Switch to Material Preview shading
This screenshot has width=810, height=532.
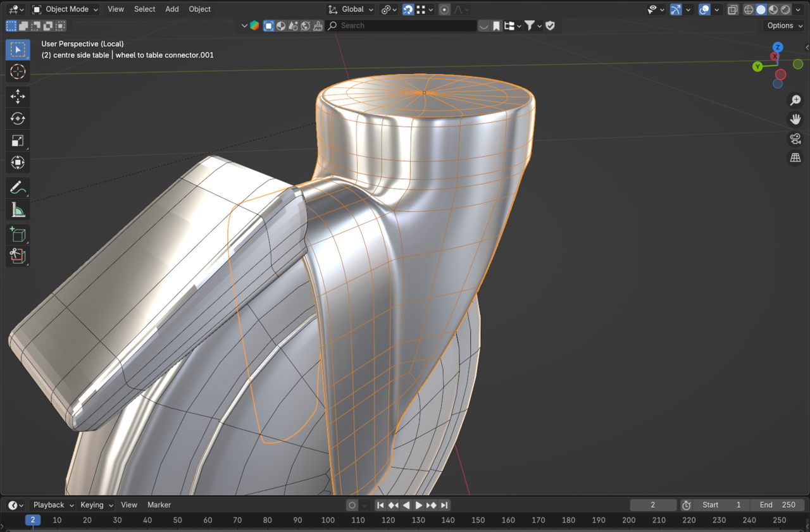pyautogui.click(x=773, y=9)
